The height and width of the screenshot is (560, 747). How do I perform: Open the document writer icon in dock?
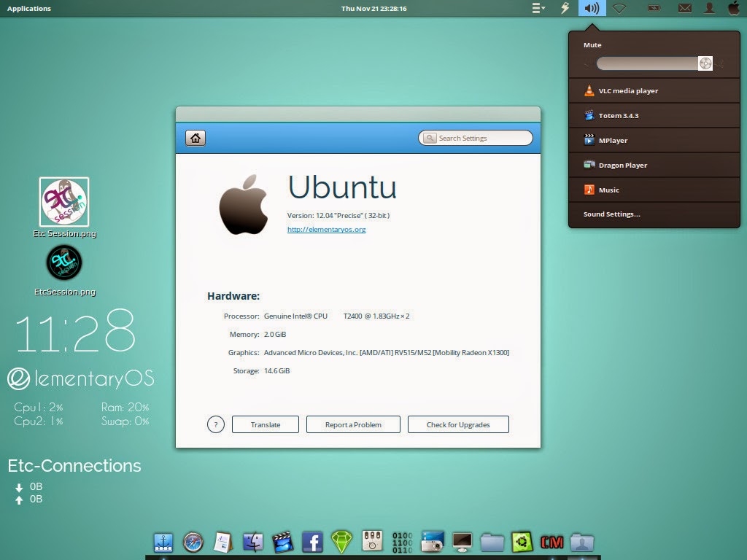[x=223, y=542]
